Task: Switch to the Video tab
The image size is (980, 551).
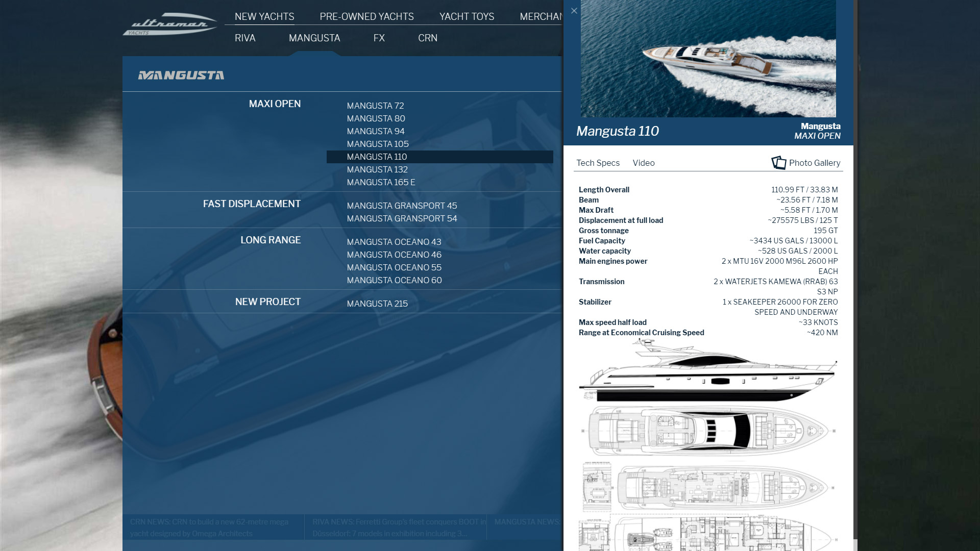Action: tap(644, 163)
